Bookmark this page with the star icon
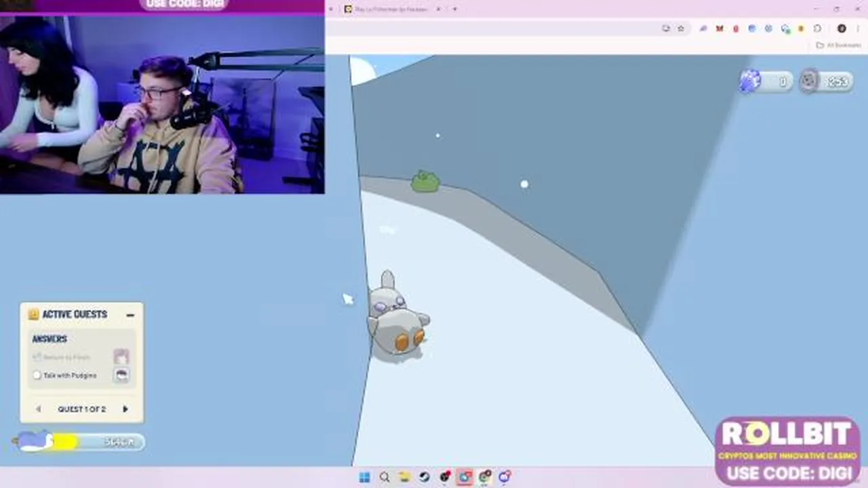 click(680, 28)
